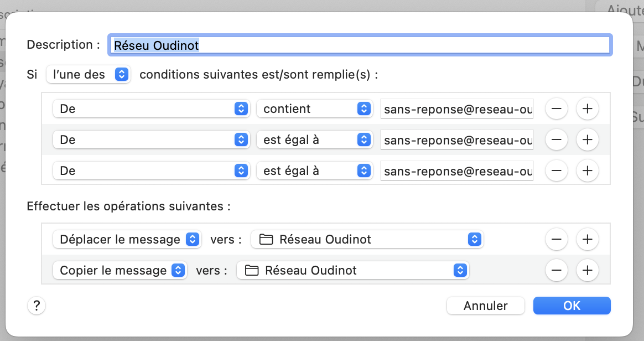This screenshot has width=644, height=341.
Task: Delete the 'Copier le message' action row
Action: point(557,270)
